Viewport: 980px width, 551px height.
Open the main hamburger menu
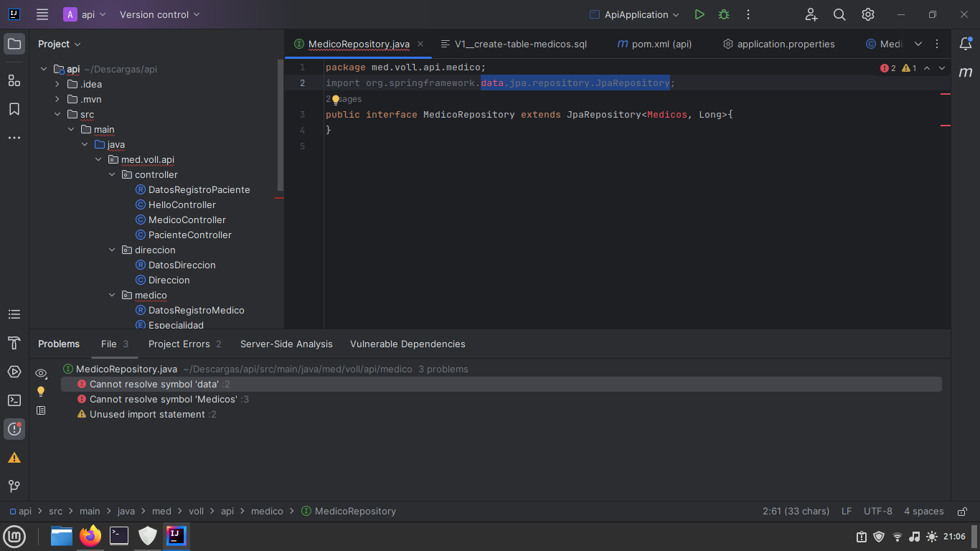click(42, 14)
